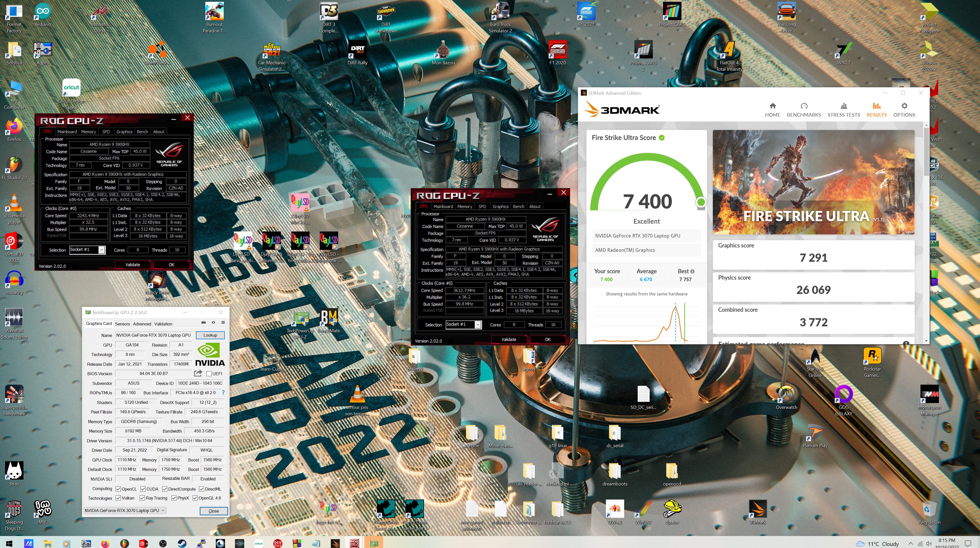Click Validate in the left CPU-Z window

coord(133,265)
